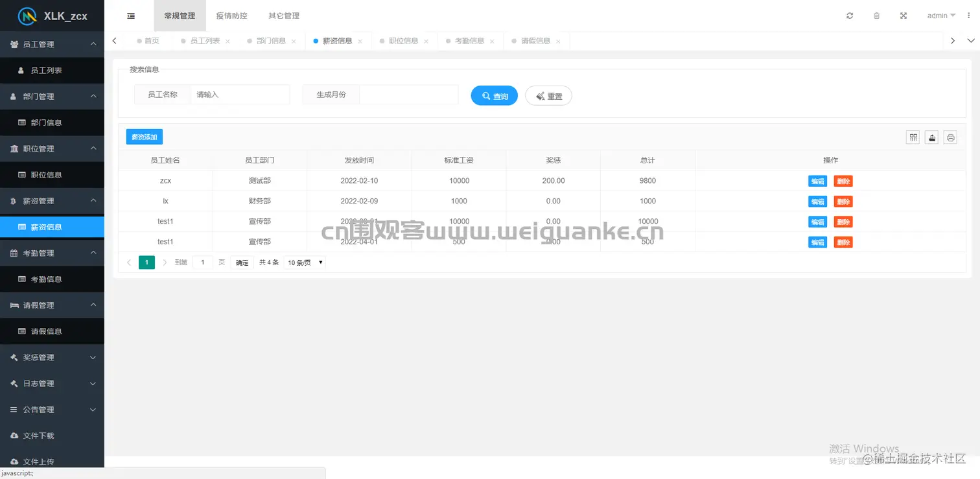Expand the 日志管理 sidebar group
This screenshot has width=980, height=479.
click(x=52, y=384)
